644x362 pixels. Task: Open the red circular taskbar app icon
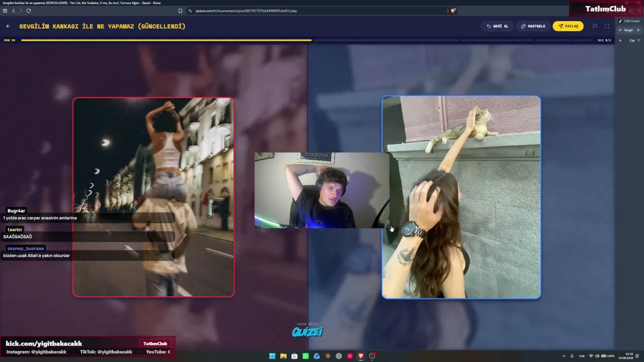pyautogui.click(x=350, y=356)
